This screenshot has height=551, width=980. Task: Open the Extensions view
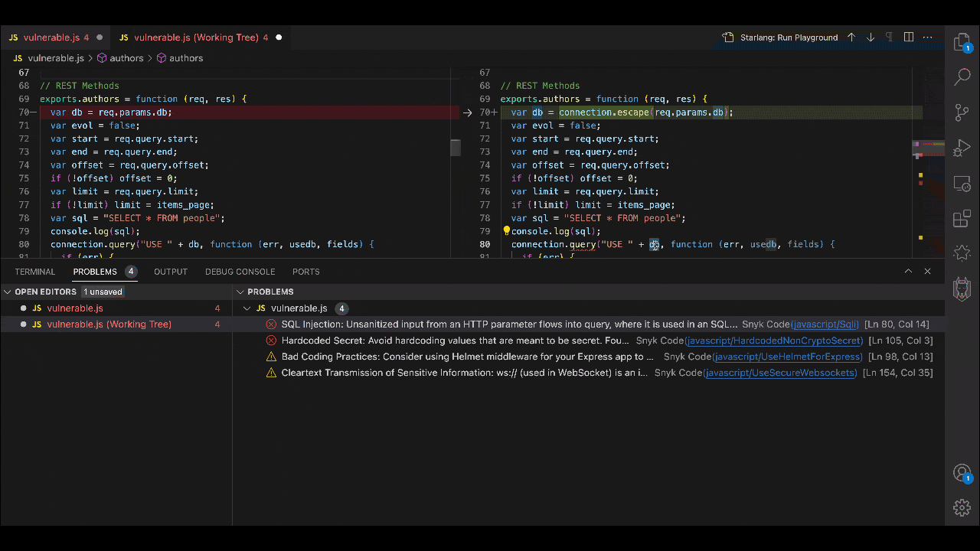962,220
